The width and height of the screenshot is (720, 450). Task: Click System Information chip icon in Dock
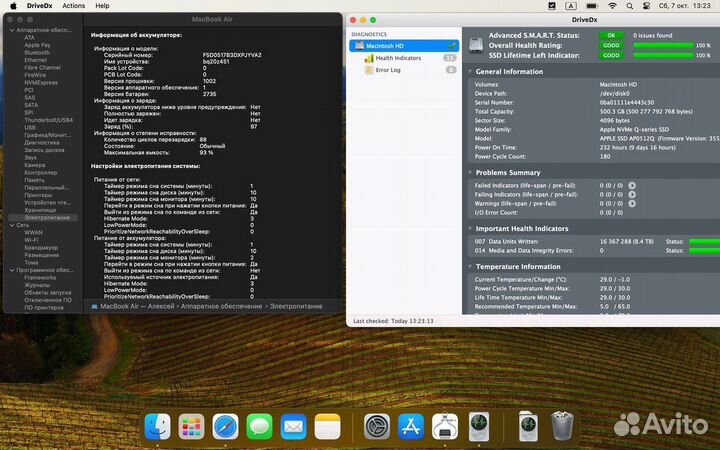pyautogui.click(x=445, y=427)
